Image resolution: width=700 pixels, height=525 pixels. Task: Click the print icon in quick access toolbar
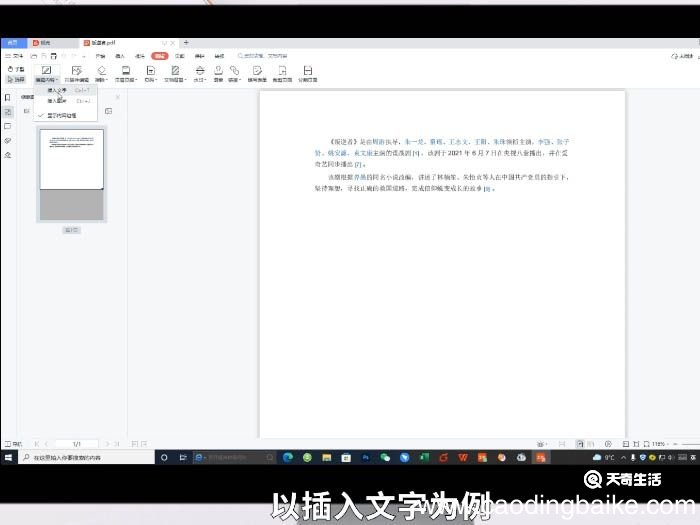[54, 56]
